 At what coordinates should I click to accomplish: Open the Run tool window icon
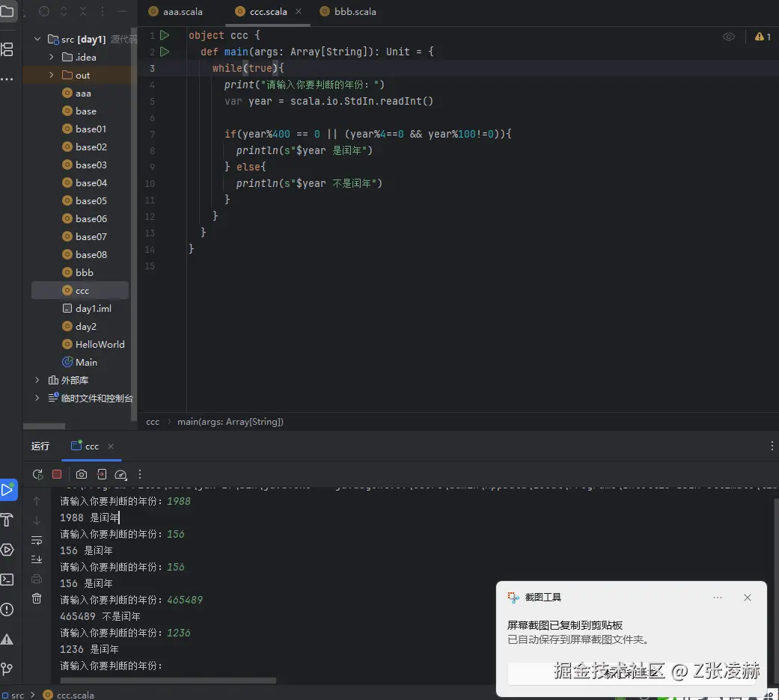click(7, 490)
